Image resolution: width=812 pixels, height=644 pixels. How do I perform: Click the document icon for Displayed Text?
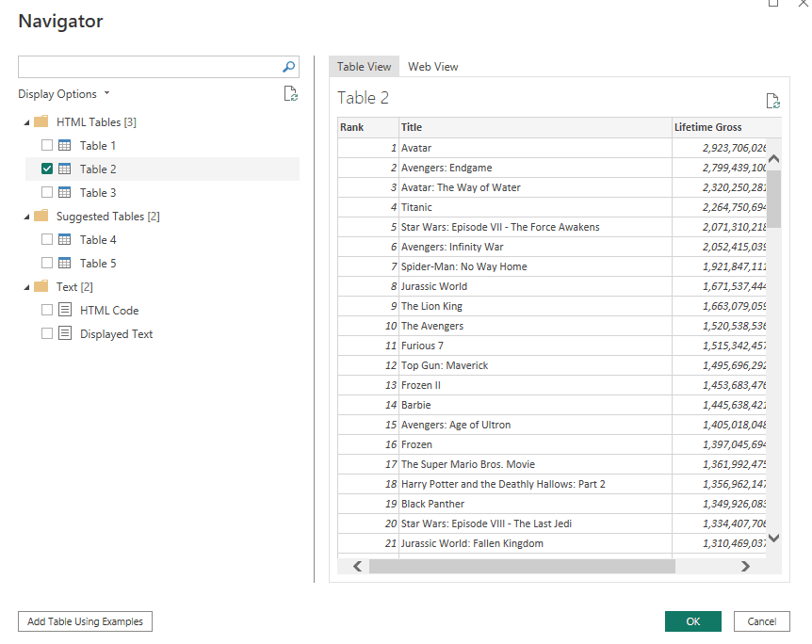click(65, 333)
